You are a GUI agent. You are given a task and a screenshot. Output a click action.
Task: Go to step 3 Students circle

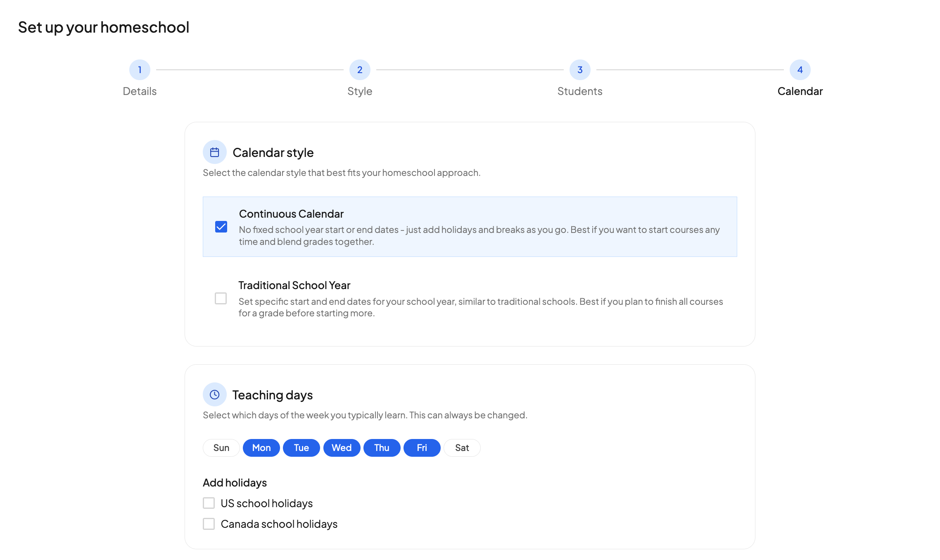click(x=580, y=70)
